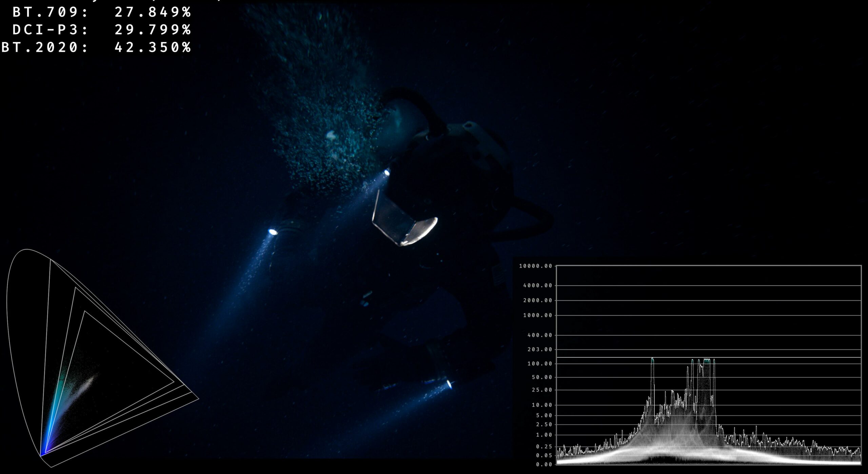Click the 0.00 waveform axis label
Image resolution: width=868 pixels, height=474 pixels.
(x=544, y=465)
